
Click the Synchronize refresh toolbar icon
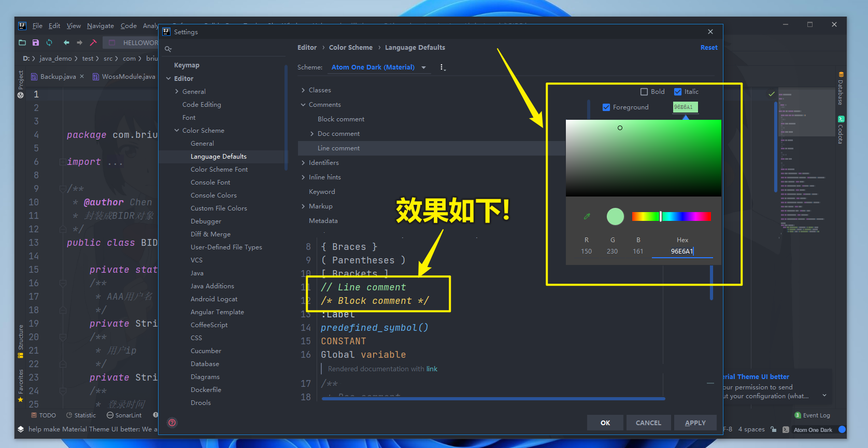click(x=49, y=43)
